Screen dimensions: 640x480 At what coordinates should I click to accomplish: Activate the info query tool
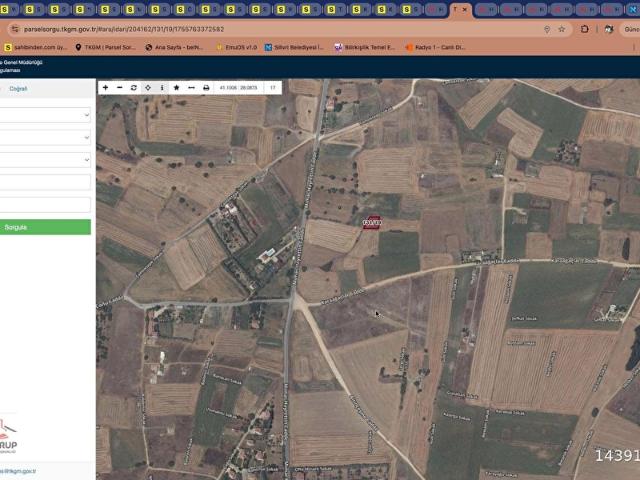(162, 88)
